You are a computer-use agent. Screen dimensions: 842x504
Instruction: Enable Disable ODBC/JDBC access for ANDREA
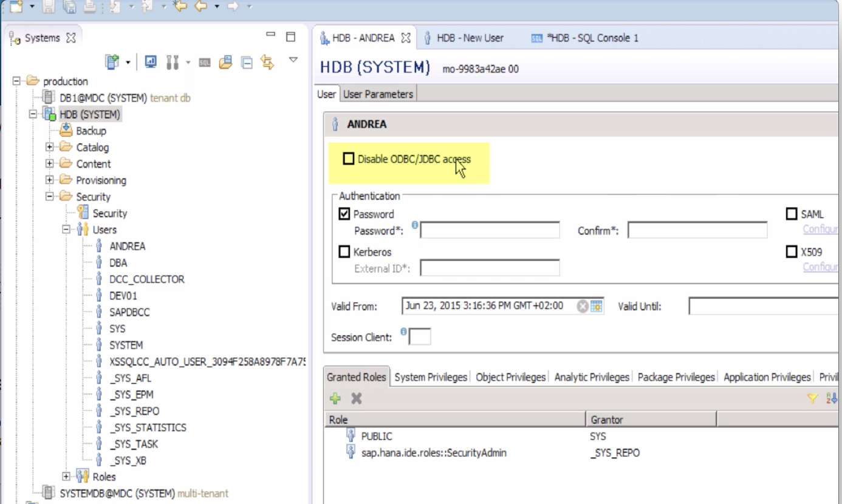click(349, 158)
